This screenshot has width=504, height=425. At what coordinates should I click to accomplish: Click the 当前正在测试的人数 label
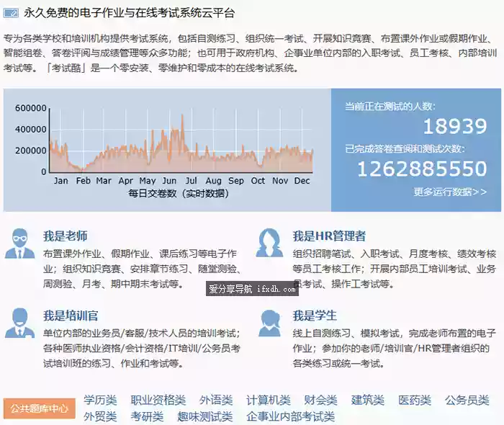click(x=390, y=106)
